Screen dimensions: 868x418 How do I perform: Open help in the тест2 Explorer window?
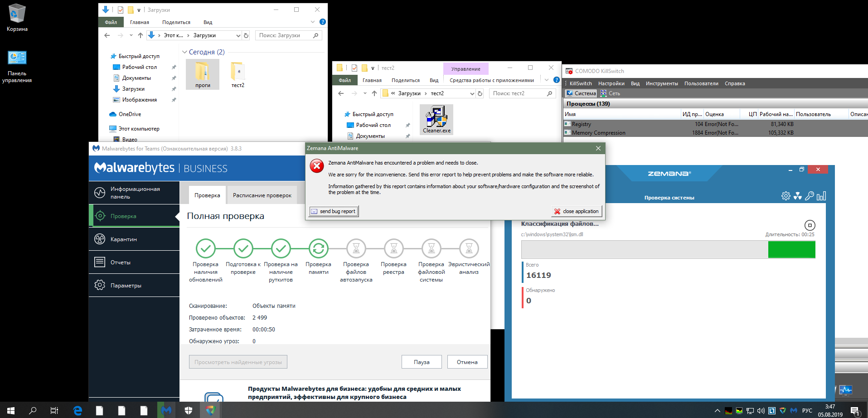point(557,80)
